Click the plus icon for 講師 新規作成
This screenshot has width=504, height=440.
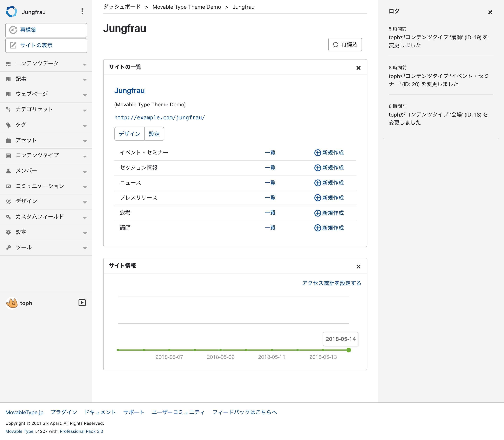coord(317,228)
